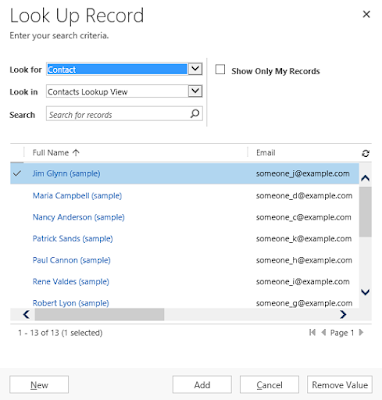Open Jim Glynn (sample) contact

(66, 173)
